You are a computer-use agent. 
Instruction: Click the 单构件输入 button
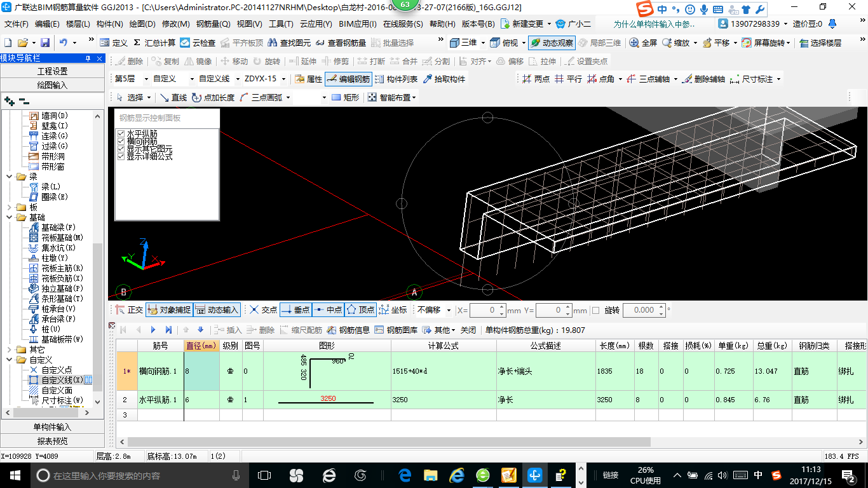pos(52,427)
